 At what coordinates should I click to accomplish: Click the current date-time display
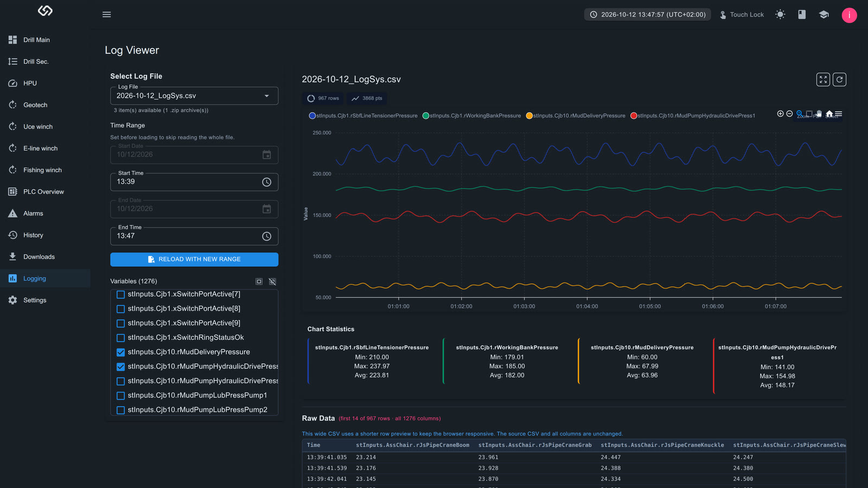(647, 15)
